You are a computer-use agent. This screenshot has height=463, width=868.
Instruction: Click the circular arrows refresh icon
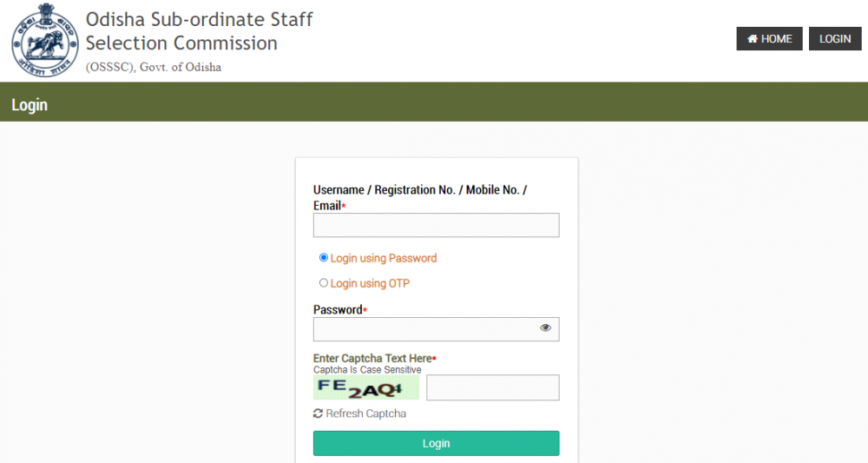(x=319, y=413)
